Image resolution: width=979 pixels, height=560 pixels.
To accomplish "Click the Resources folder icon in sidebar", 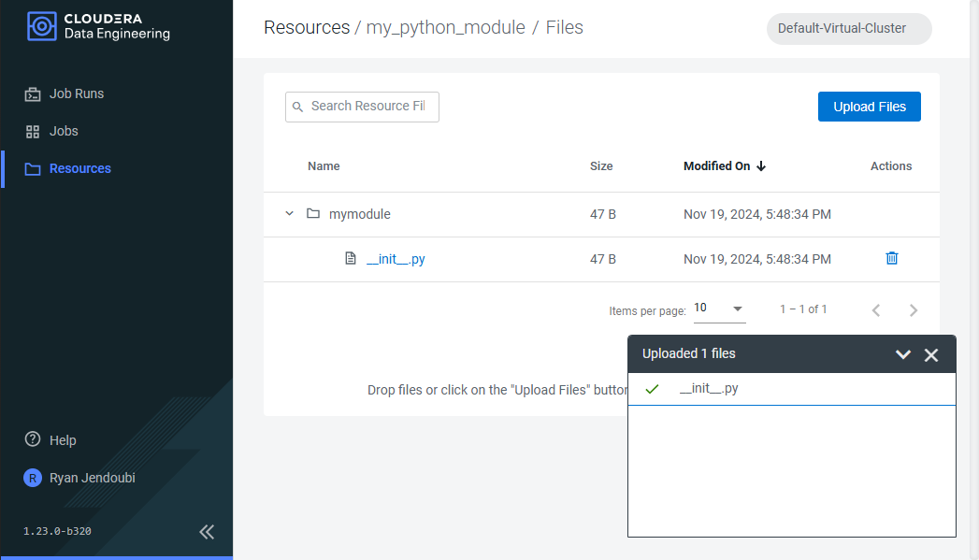I will tap(33, 167).
